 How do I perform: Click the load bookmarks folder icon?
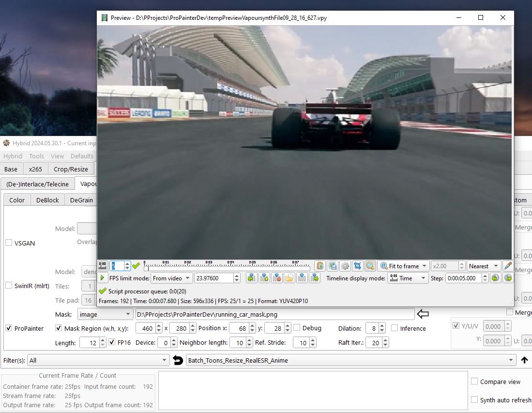tap(289, 278)
